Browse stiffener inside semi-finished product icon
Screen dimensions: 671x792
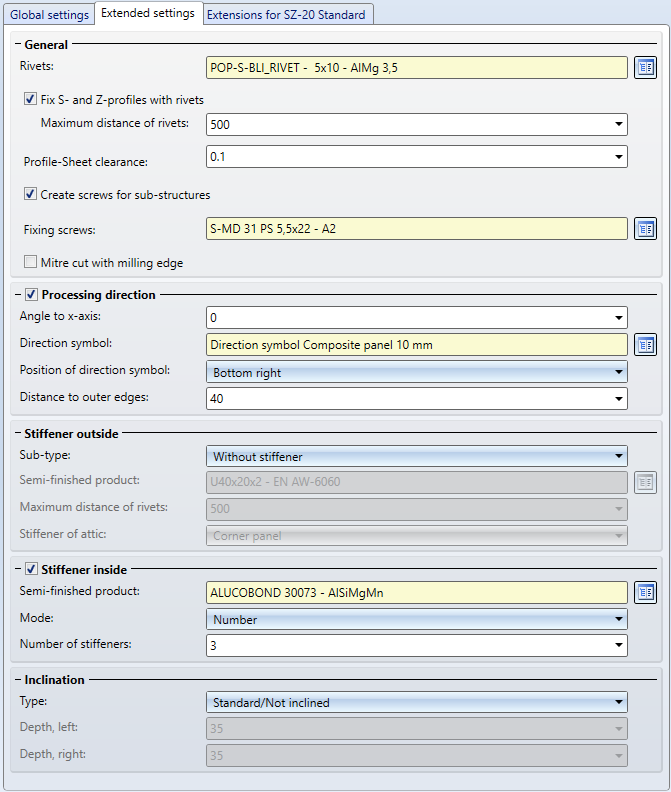[x=645, y=593]
